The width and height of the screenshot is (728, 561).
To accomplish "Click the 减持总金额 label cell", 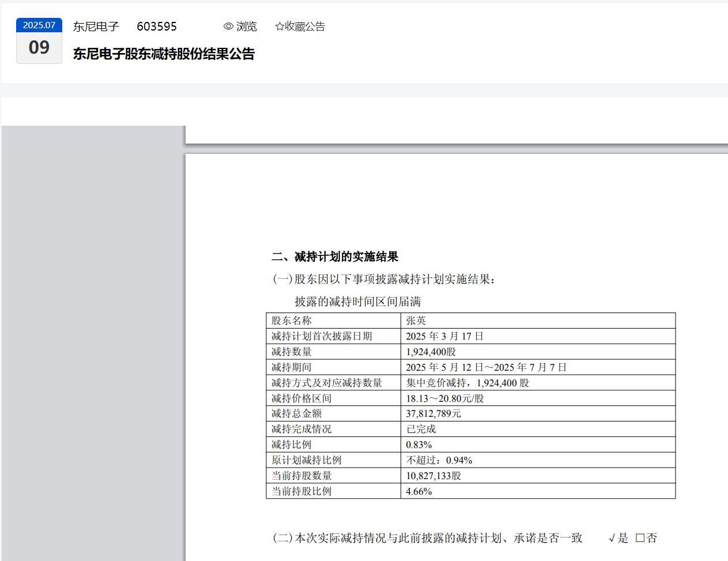I will tap(334, 413).
